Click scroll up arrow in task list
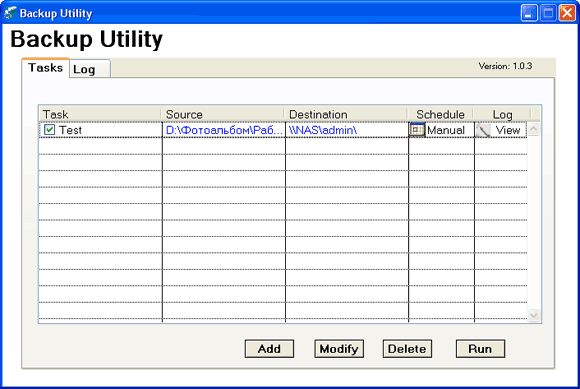Screen dimensions: 580x389 pos(533,129)
